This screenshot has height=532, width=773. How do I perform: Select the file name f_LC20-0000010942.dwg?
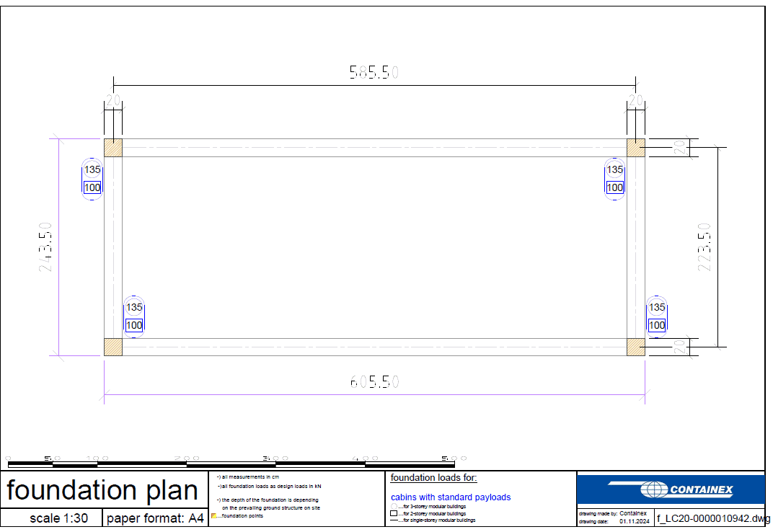[x=713, y=519]
